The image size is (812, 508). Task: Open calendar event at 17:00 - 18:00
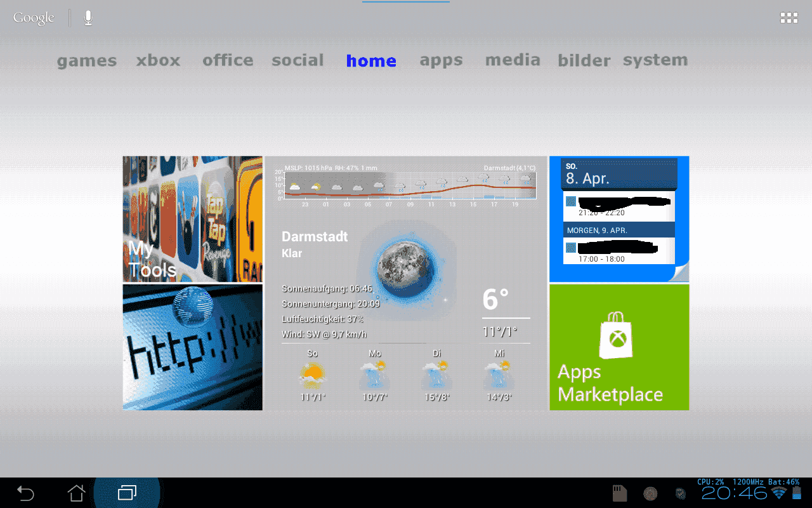pyautogui.click(x=619, y=251)
